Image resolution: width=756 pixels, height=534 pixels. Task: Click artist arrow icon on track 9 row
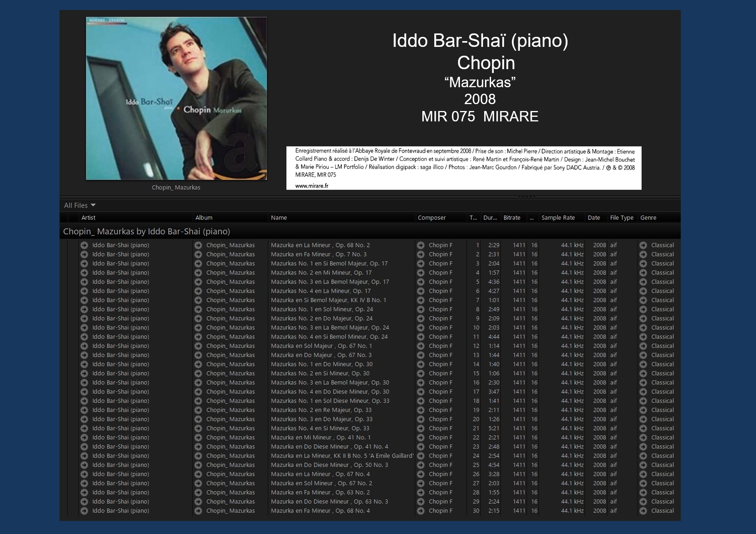click(x=84, y=318)
